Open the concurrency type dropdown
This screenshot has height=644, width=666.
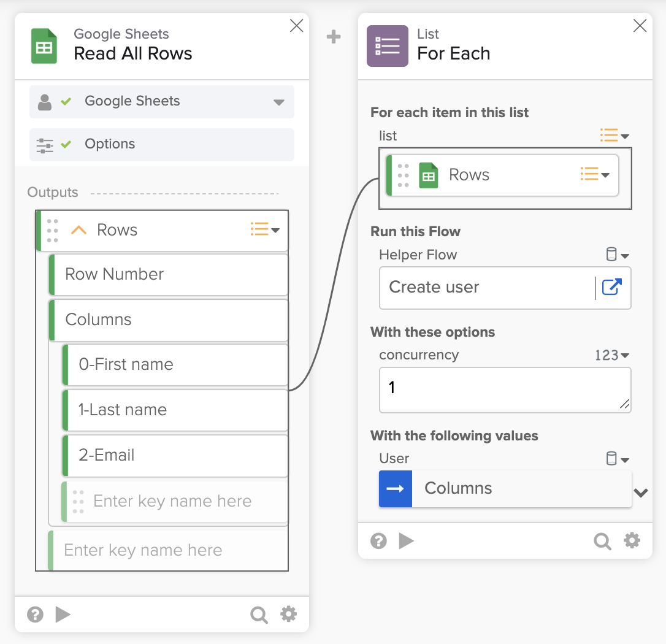tap(612, 355)
